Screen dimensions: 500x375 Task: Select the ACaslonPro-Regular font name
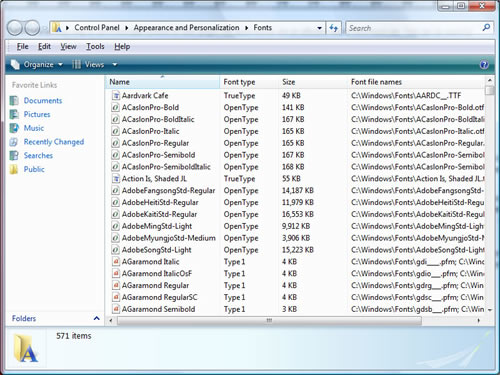tap(155, 143)
